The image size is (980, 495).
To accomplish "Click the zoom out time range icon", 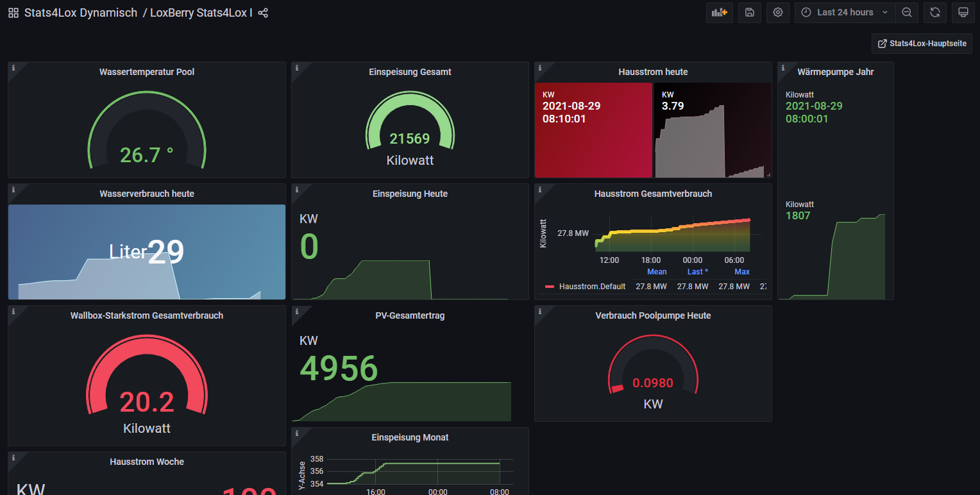I will pos(906,12).
